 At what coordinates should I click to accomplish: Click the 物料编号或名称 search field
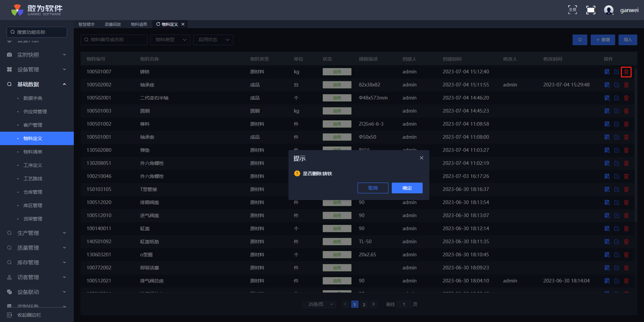[114, 40]
